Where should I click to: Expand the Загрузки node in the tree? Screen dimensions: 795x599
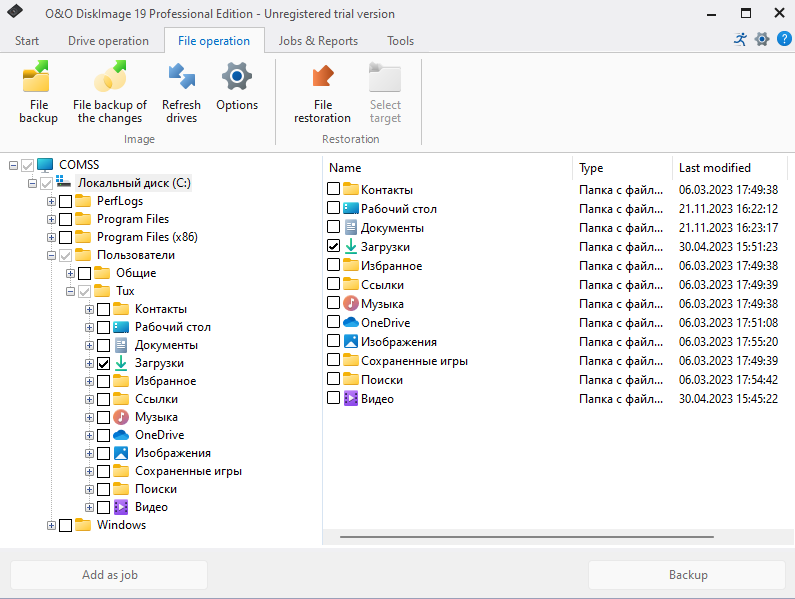pos(89,363)
